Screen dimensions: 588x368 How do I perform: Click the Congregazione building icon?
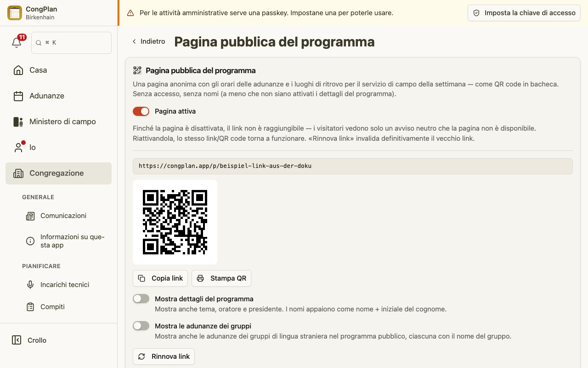(18, 173)
